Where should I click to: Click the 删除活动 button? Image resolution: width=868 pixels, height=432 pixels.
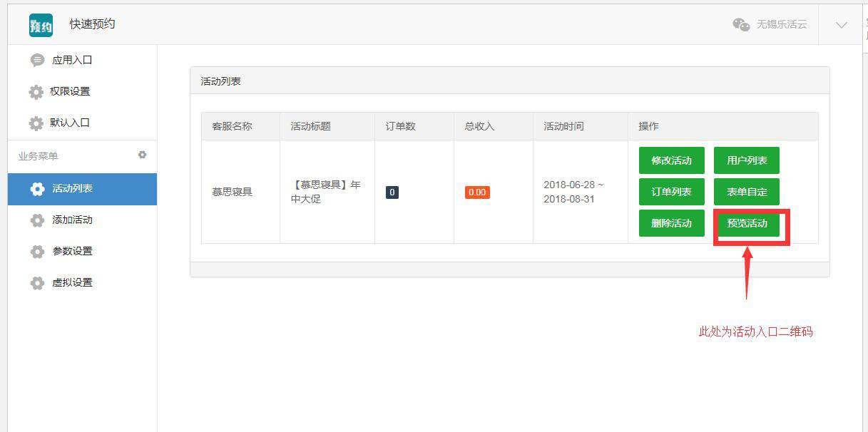click(x=670, y=223)
